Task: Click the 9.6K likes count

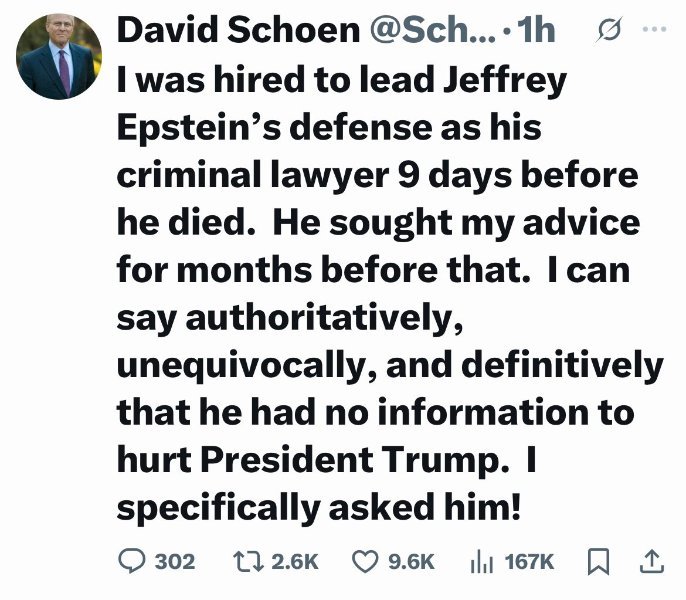Action: pos(412,562)
